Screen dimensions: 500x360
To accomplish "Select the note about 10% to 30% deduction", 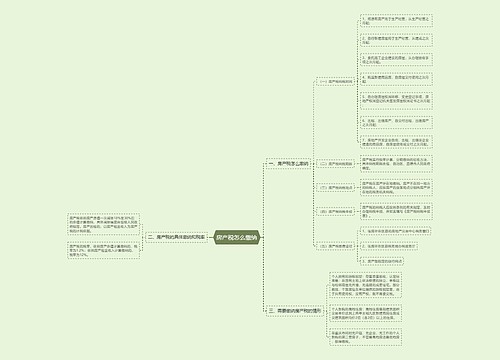I will [x=104, y=224].
